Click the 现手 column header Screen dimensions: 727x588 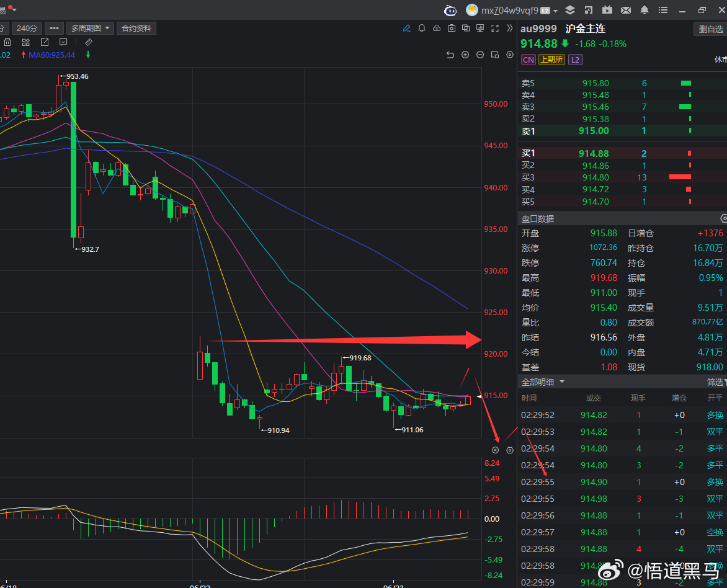638,398
